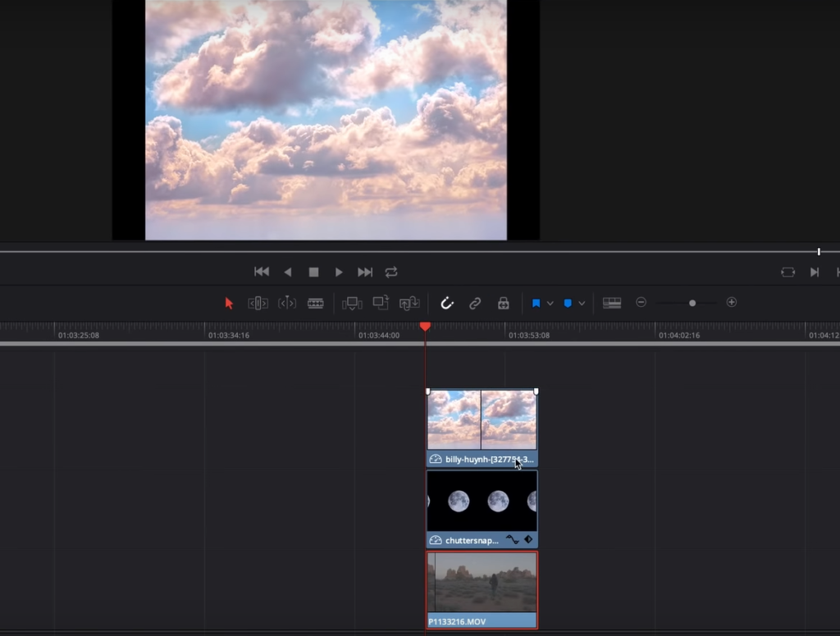The height and width of the screenshot is (636, 840).
Task: Expand the Marker color dropdown arrow
Action: pyautogui.click(x=582, y=304)
